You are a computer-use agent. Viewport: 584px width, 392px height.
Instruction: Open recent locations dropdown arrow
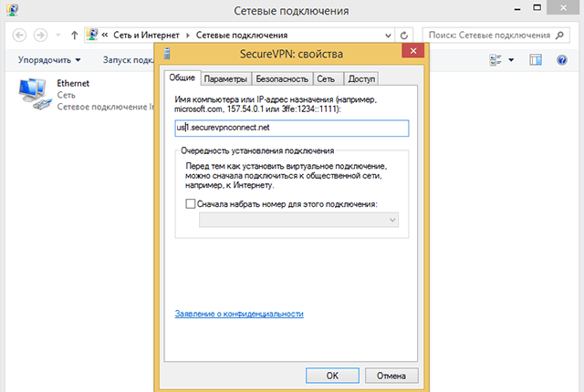click(x=58, y=36)
